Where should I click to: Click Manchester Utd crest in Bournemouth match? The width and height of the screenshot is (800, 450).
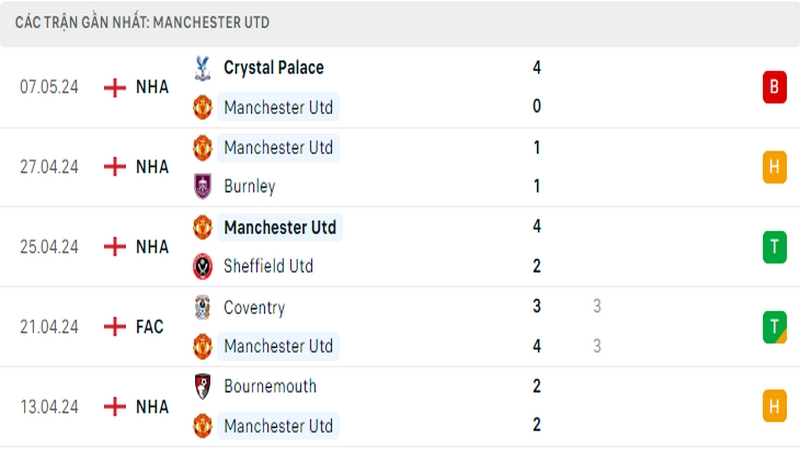click(203, 426)
